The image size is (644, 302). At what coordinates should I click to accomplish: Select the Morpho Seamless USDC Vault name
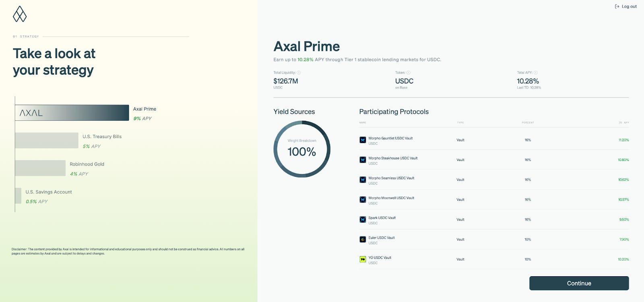tap(391, 178)
